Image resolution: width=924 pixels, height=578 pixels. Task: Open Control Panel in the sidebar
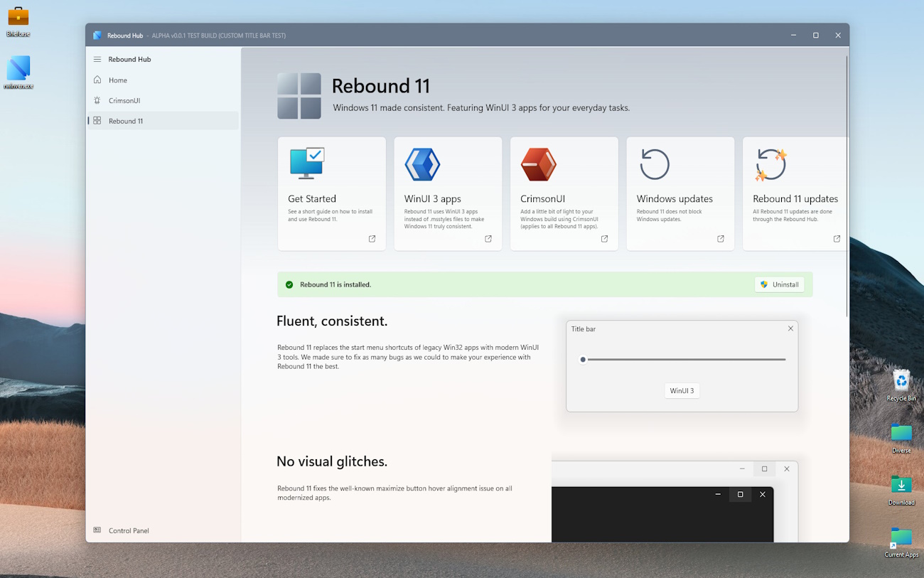[x=163, y=530]
